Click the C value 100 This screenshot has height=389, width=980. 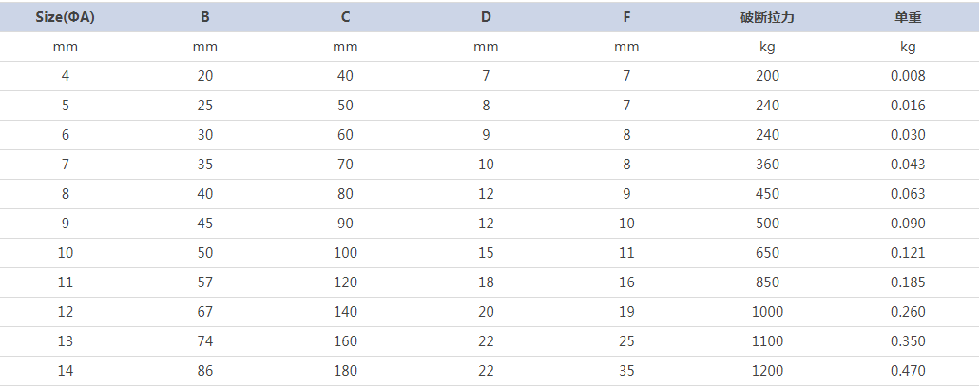click(345, 253)
